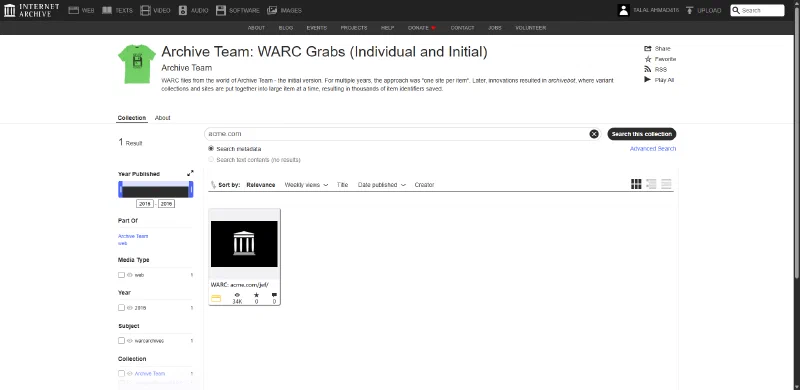Image resolution: width=800 pixels, height=390 pixels.
Task: Select the Search text contents radio button
Action: pos(211,160)
